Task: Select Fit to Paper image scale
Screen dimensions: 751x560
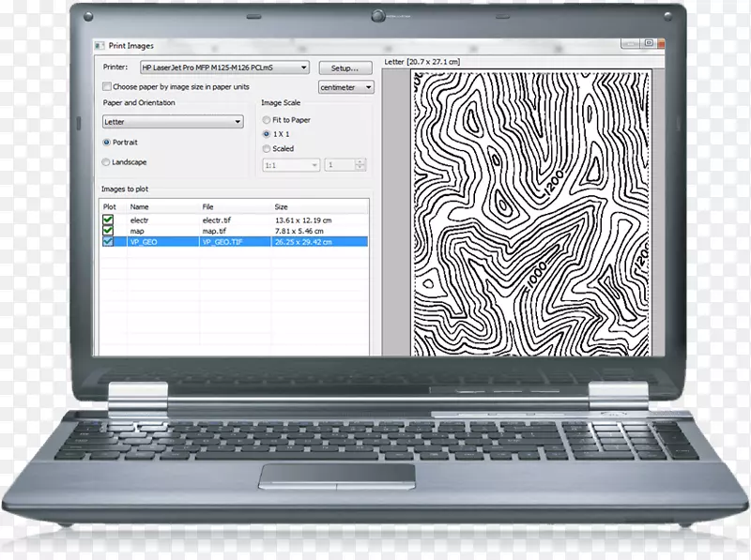Action: tap(267, 120)
